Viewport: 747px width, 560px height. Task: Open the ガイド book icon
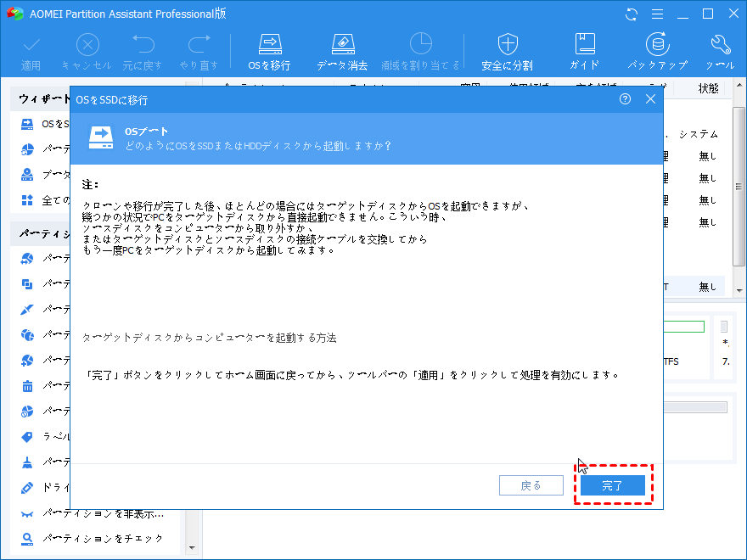click(585, 53)
